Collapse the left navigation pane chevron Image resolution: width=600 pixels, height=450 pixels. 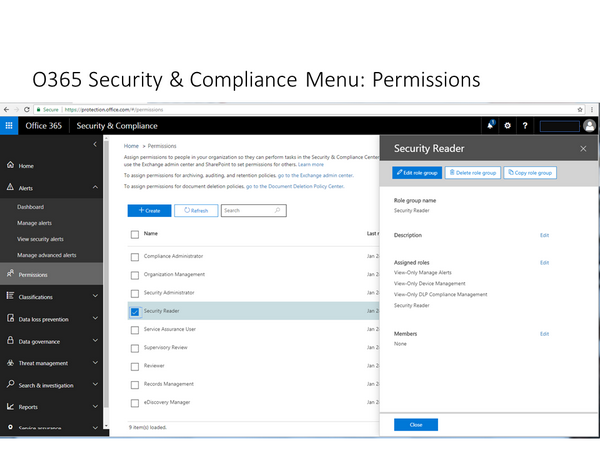(95, 144)
